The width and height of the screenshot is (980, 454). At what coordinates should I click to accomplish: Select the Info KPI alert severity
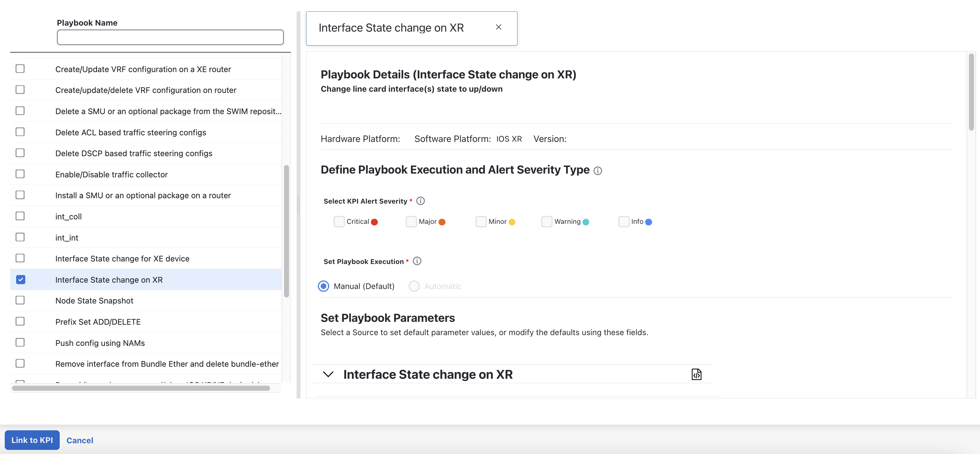click(622, 221)
